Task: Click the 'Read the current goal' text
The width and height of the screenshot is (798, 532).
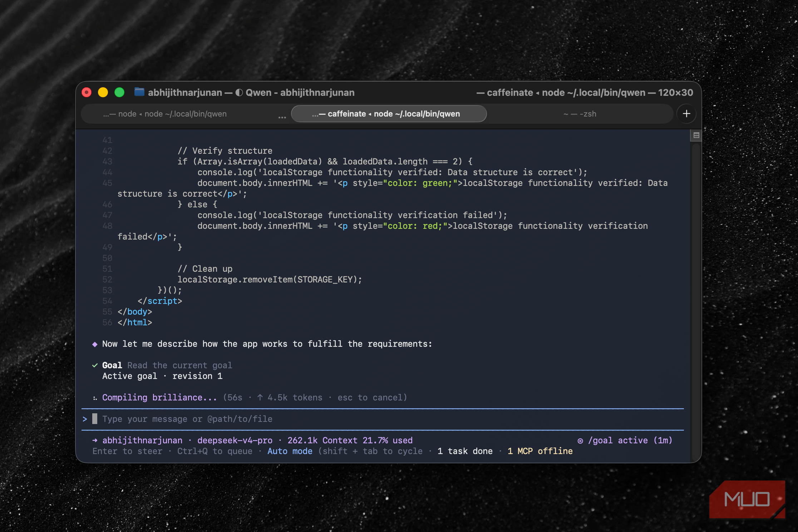Action: point(180,365)
